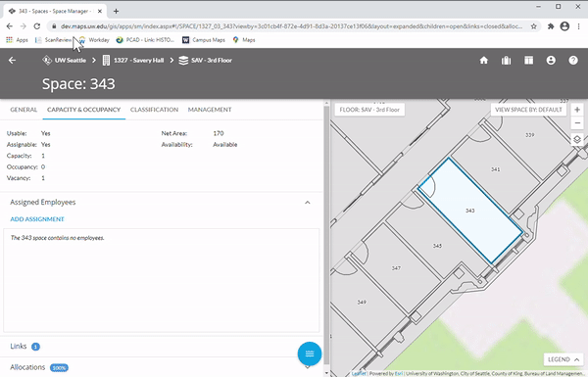Open the briefcase icon in header
Viewport: 588px width, 377px height.
tap(506, 61)
